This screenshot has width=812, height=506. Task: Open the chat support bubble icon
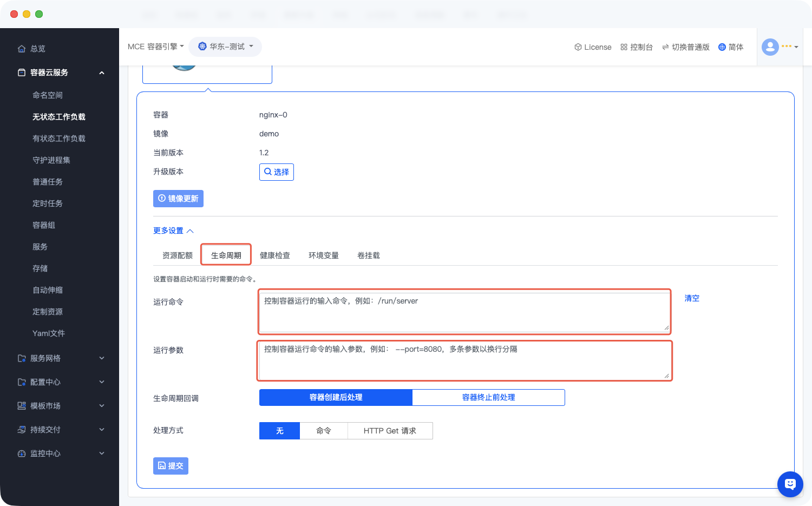click(790, 484)
